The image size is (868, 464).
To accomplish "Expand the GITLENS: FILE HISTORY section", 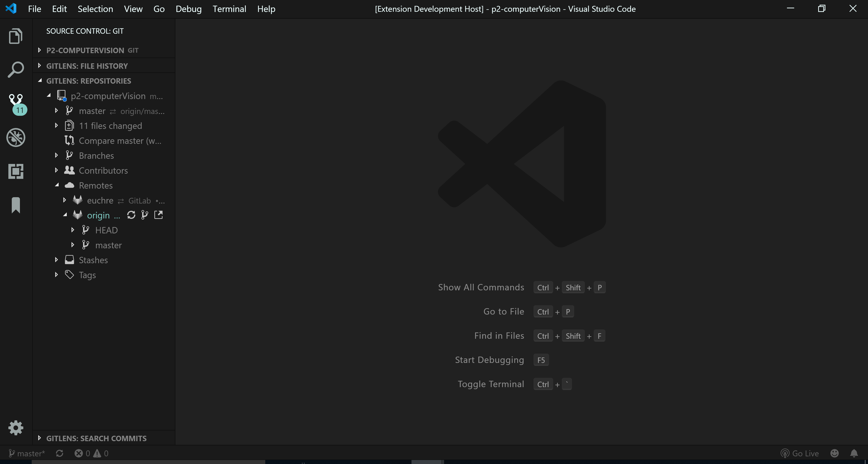I will tap(39, 65).
